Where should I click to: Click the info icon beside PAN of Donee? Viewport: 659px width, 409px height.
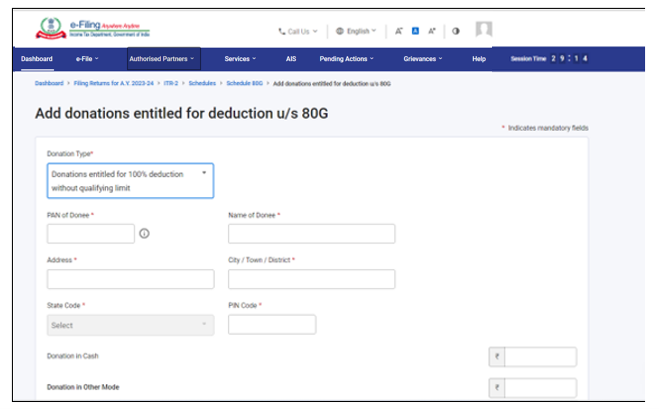click(144, 234)
